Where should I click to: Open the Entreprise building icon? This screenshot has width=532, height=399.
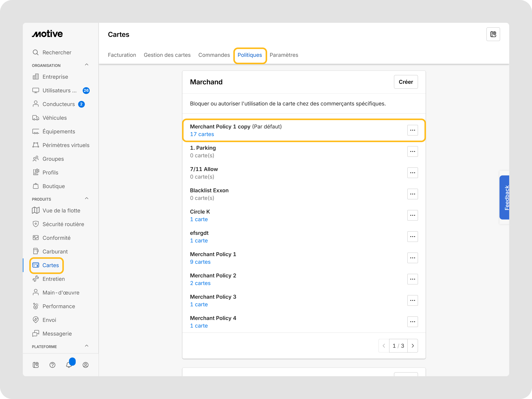coord(36,77)
